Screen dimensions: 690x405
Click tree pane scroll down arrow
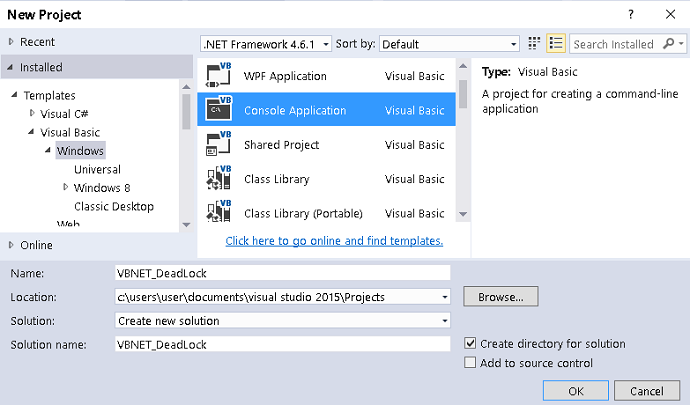[186, 225]
